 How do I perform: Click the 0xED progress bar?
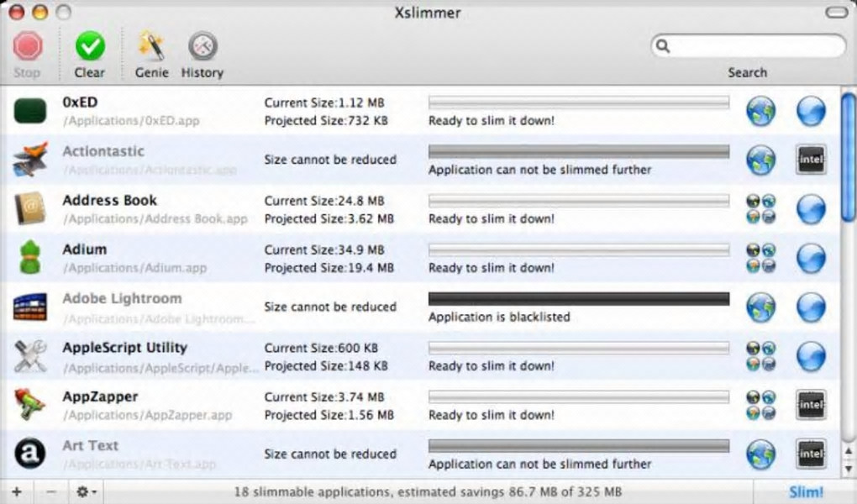[x=579, y=102]
